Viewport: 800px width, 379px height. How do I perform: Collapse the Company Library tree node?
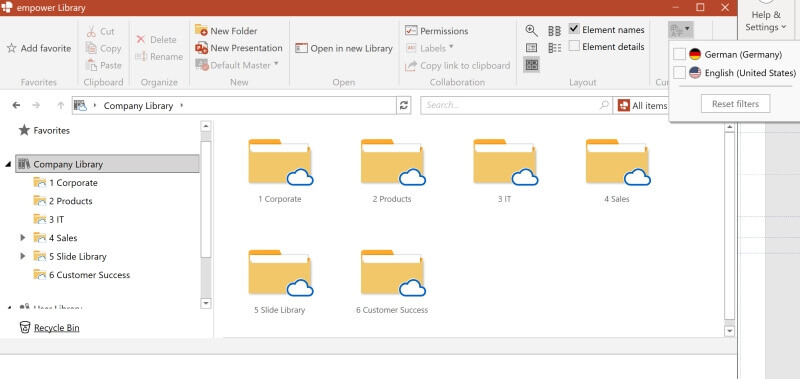tap(8, 164)
